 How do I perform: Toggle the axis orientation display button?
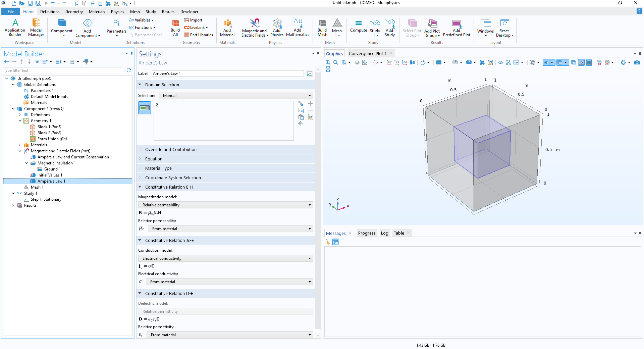[581, 62]
